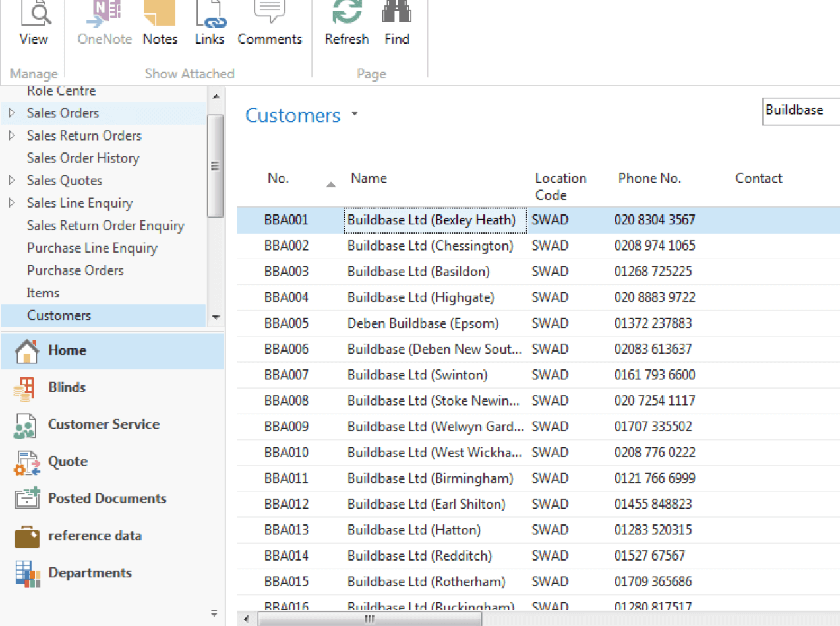Go to Home in navigation pane

[112, 350]
